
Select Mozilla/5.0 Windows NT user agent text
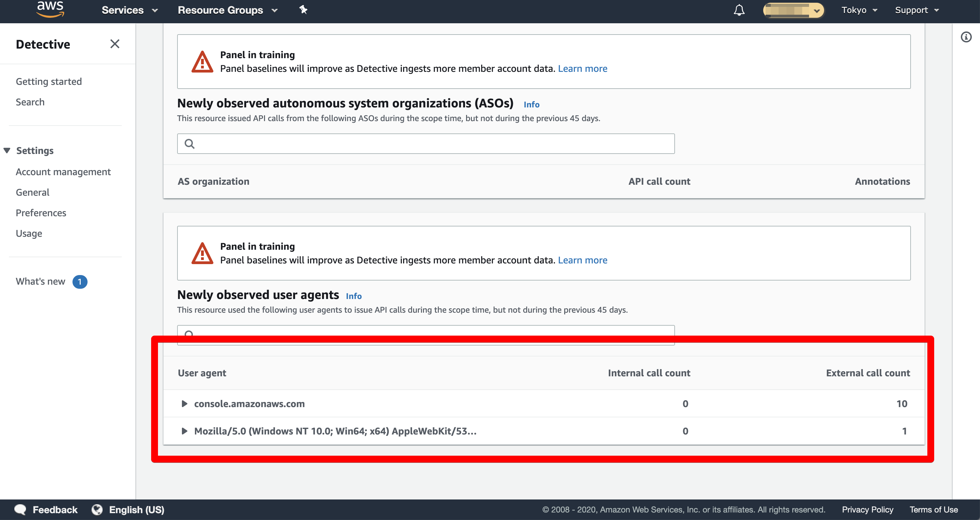pyautogui.click(x=335, y=431)
